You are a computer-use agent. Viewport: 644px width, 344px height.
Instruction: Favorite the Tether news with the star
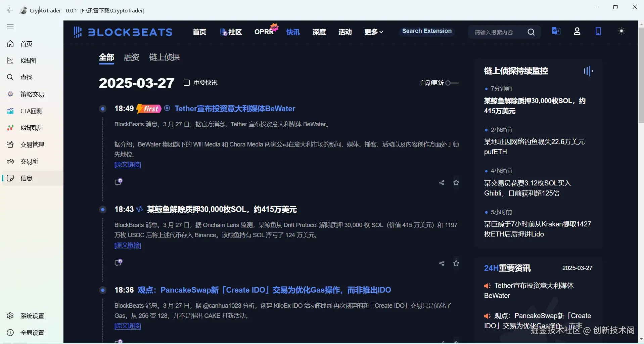click(x=456, y=182)
